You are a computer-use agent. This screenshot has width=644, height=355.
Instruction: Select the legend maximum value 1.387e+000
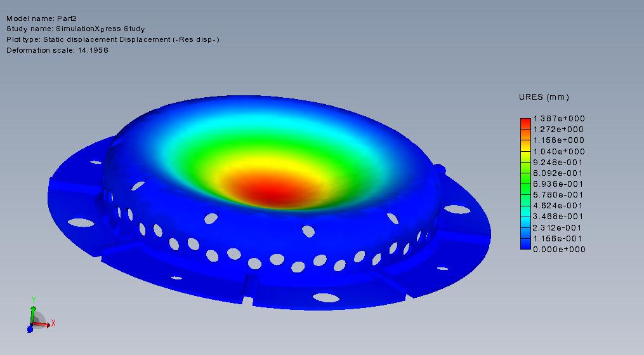pyautogui.click(x=558, y=119)
